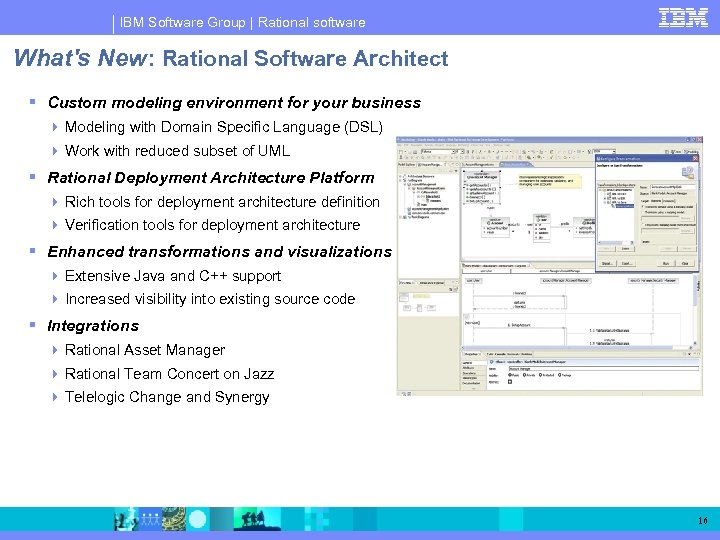This screenshot has width=720, height=540.
Task: Select 'Rational Deployment Architecture Platform' heading
Action: pos(211,178)
